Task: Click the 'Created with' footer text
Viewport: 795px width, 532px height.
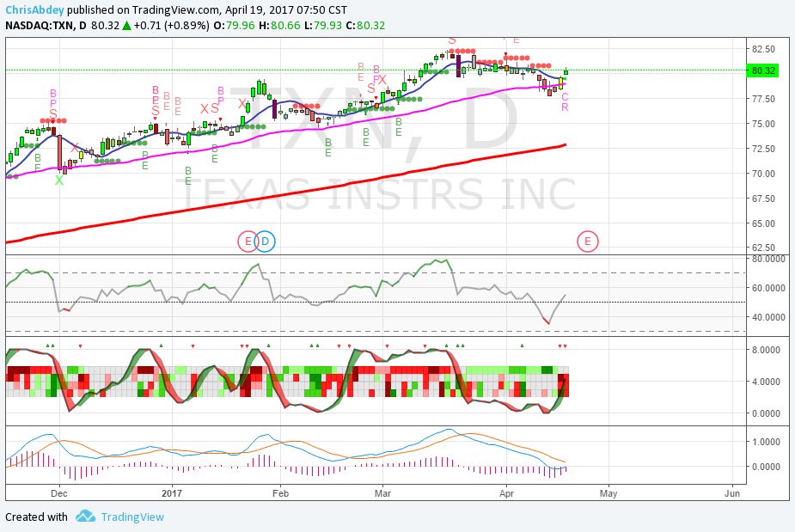Action: click(36, 517)
